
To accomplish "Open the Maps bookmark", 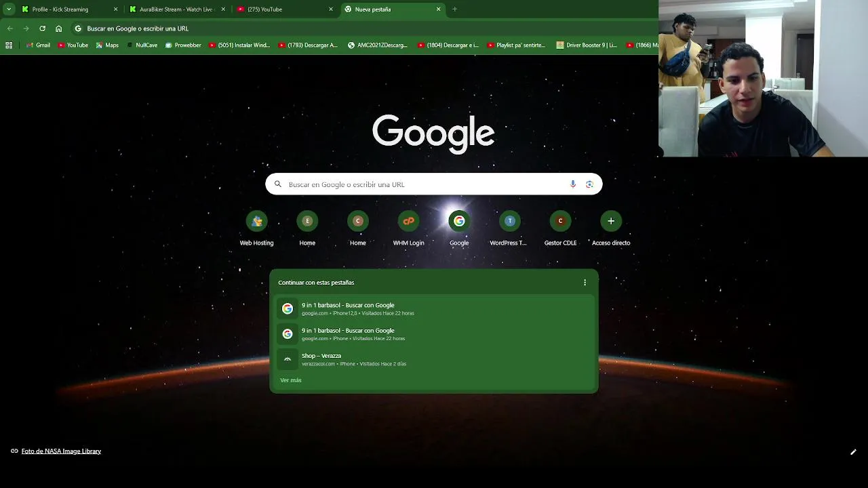I will pos(107,45).
